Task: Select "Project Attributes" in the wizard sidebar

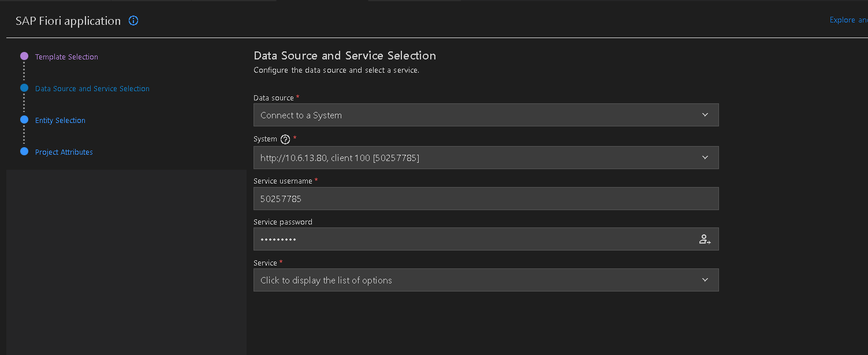Action: pos(64,152)
